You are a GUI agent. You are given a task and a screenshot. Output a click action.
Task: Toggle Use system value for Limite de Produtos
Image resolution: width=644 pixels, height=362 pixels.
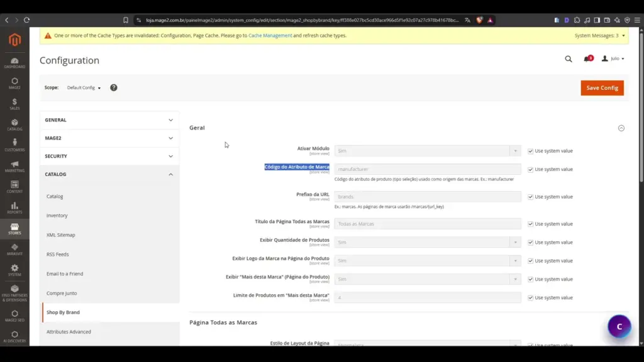[530, 298]
